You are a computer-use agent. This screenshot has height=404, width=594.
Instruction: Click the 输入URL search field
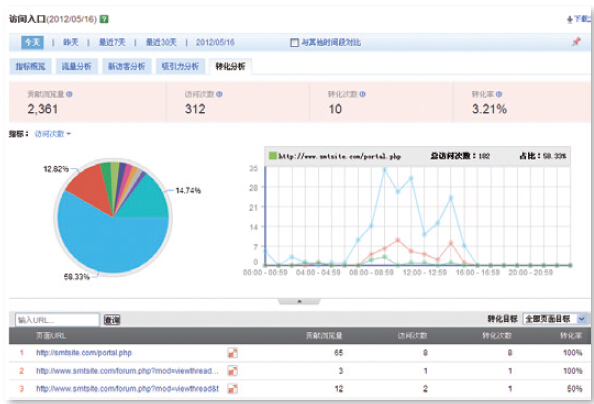point(57,320)
